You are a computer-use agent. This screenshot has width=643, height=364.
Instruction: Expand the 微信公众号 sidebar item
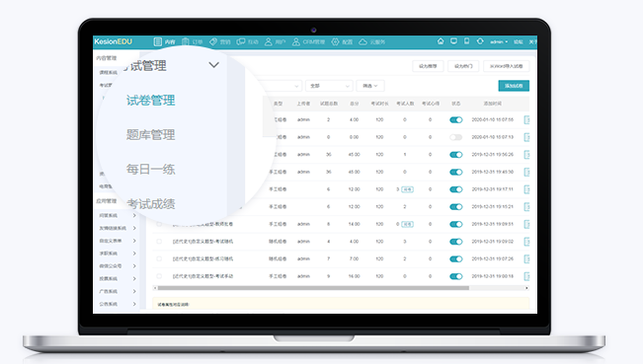coord(134,266)
